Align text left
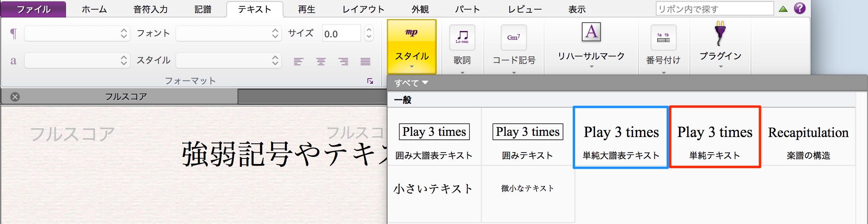 point(298,61)
